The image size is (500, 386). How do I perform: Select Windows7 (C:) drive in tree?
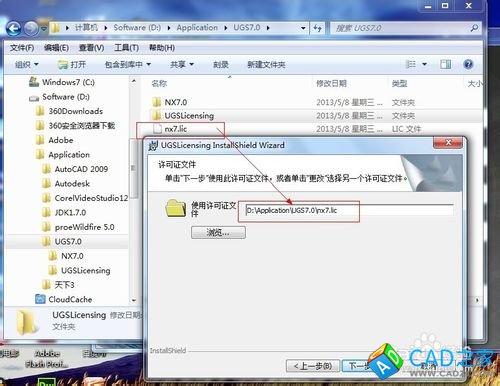[62, 82]
